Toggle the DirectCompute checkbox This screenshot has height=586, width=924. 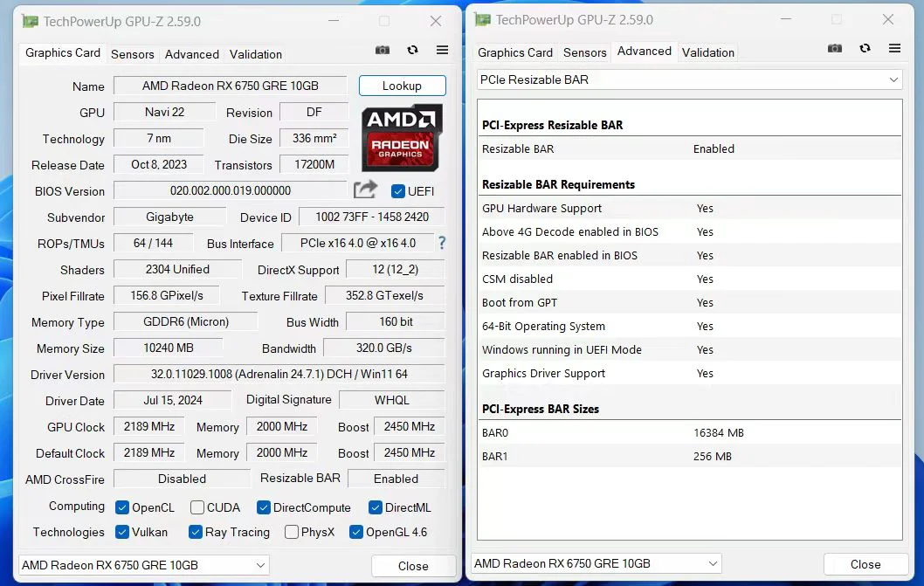pyautogui.click(x=264, y=507)
